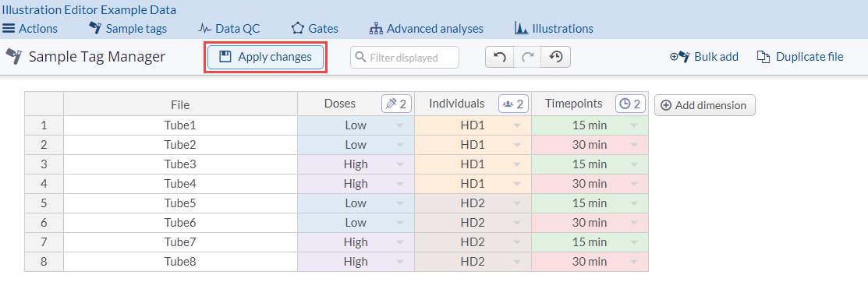The height and width of the screenshot is (289, 868).
Task: Open the Gates menu
Action: pyautogui.click(x=315, y=28)
